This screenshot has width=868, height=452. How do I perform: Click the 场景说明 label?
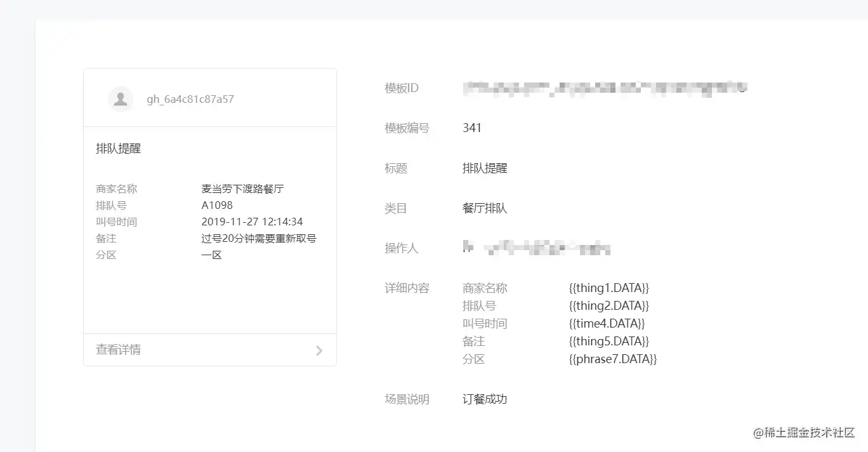tap(407, 399)
